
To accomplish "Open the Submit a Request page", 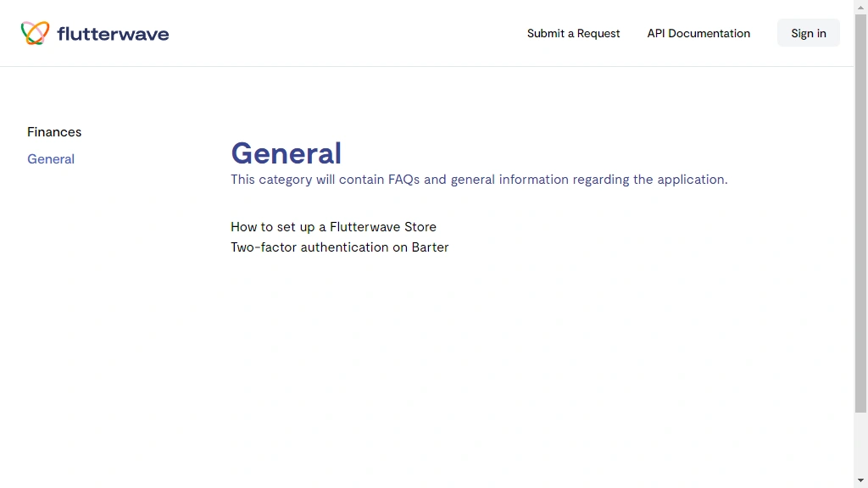I will (574, 33).
